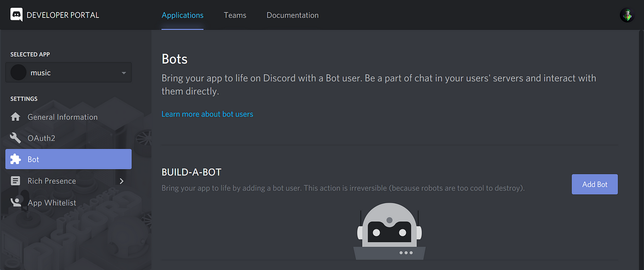
Task: Click the Bot puzzle piece icon
Action: [16, 159]
